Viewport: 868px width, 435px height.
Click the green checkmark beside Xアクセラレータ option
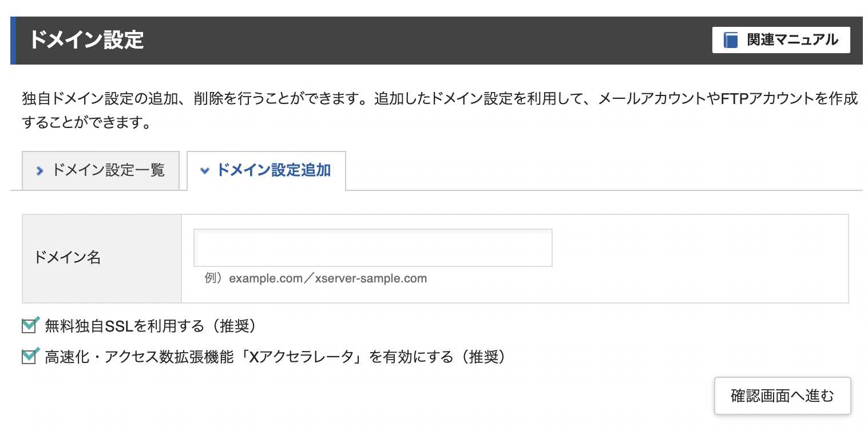29,356
